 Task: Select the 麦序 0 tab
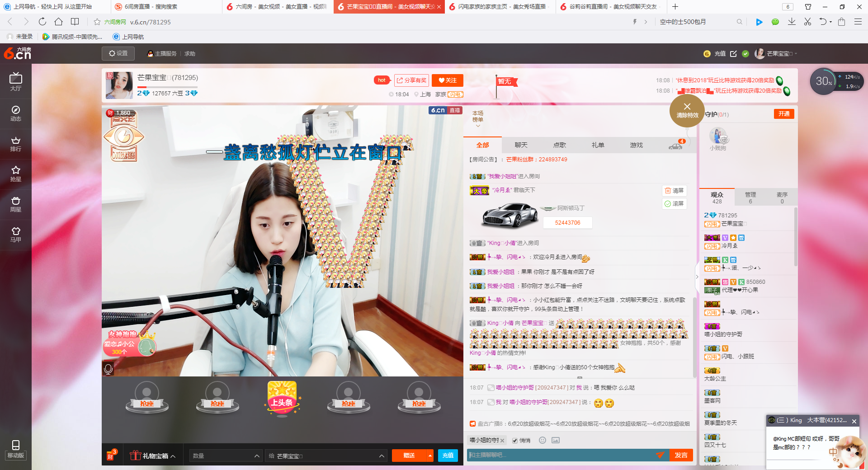tap(782, 197)
